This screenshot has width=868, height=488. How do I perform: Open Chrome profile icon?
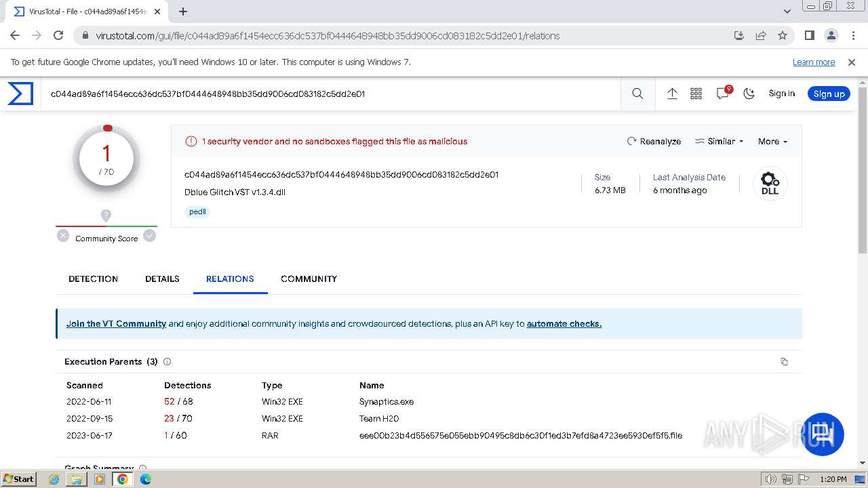click(831, 36)
